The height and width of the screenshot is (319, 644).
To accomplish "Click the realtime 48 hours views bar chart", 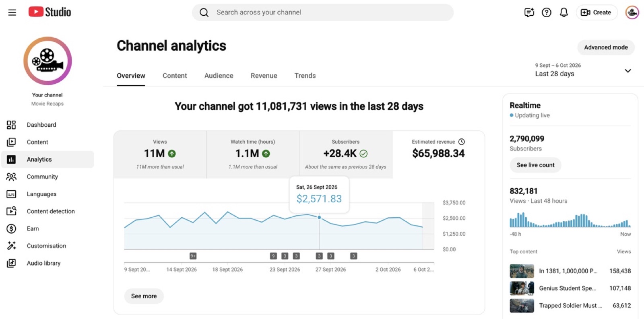I will pyautogui.click(x=570, y=220).
